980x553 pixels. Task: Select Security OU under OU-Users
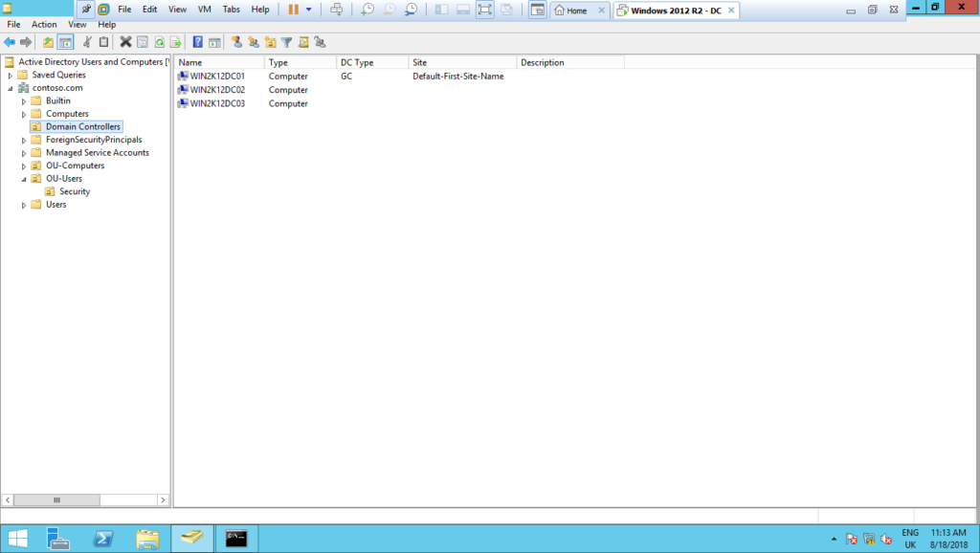pos(75,192)
